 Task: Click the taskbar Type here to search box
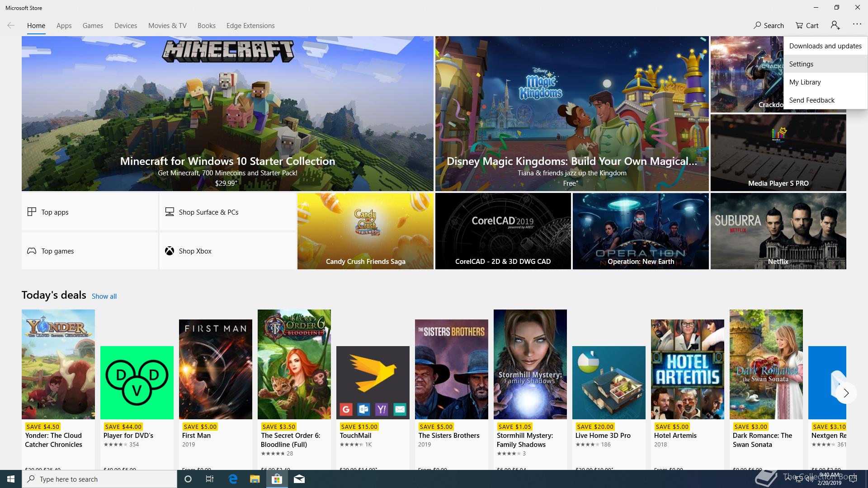click(x=99, y=479)
